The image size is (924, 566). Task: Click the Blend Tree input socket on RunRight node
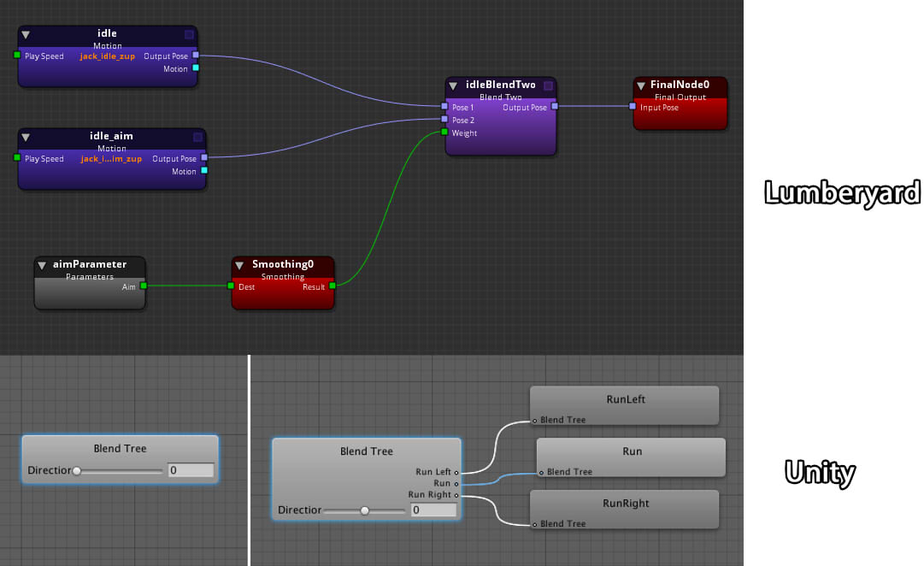coord(535,525)
